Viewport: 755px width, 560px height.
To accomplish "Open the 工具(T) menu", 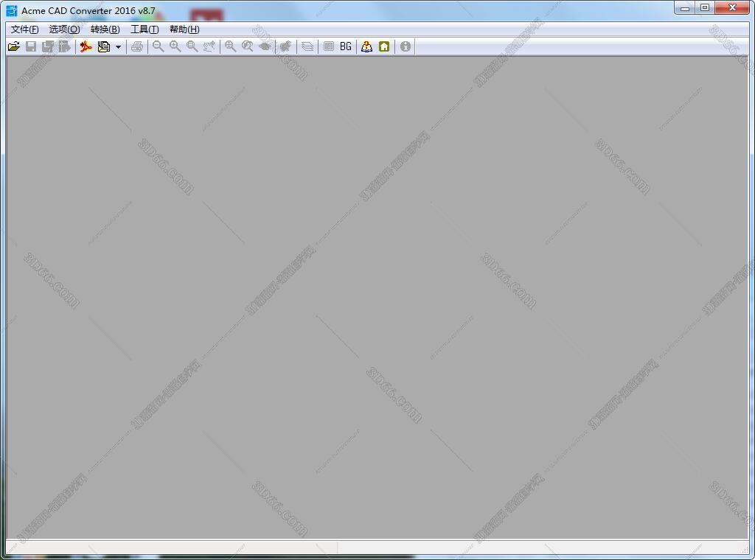I will [145, 29].
